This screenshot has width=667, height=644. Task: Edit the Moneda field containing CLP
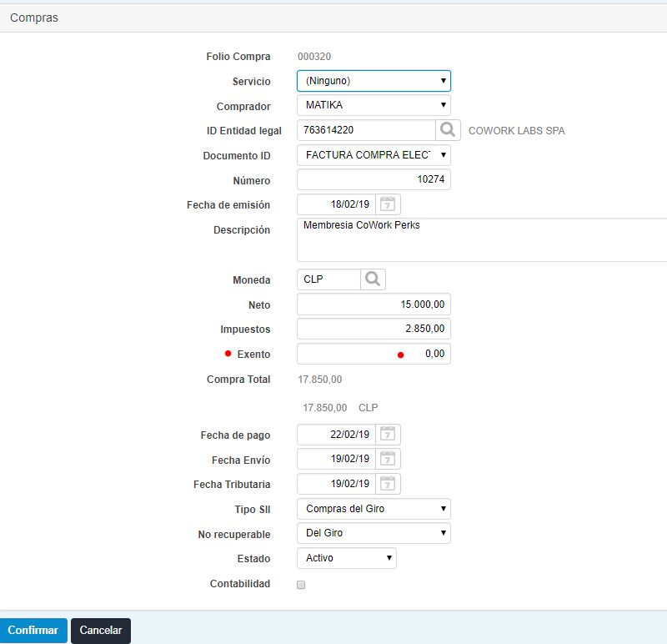click(x=328, y=279)
